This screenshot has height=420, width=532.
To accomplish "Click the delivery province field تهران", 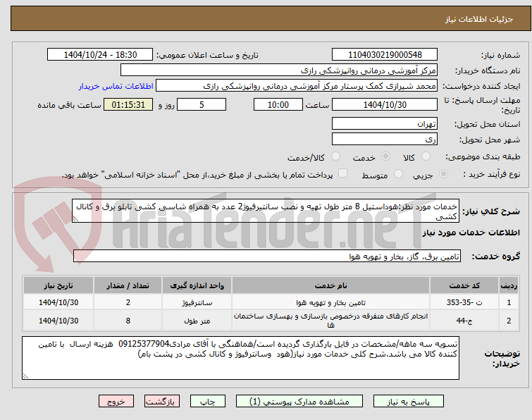I will [385, 123].
